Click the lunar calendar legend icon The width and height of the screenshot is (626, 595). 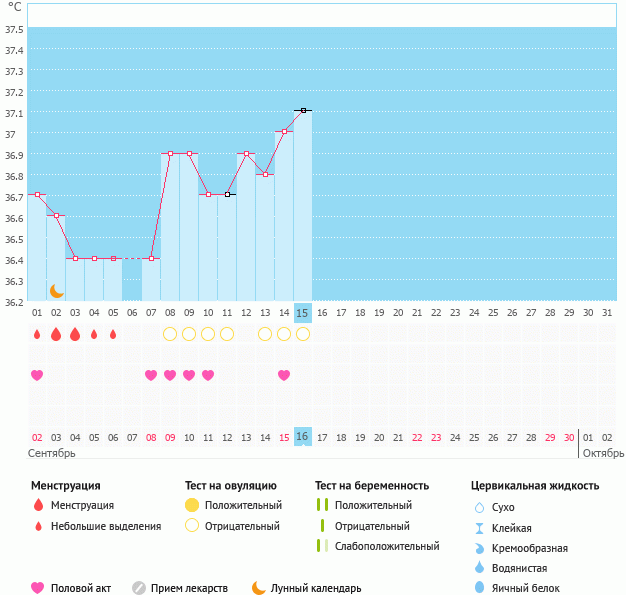tap(259, 588)
